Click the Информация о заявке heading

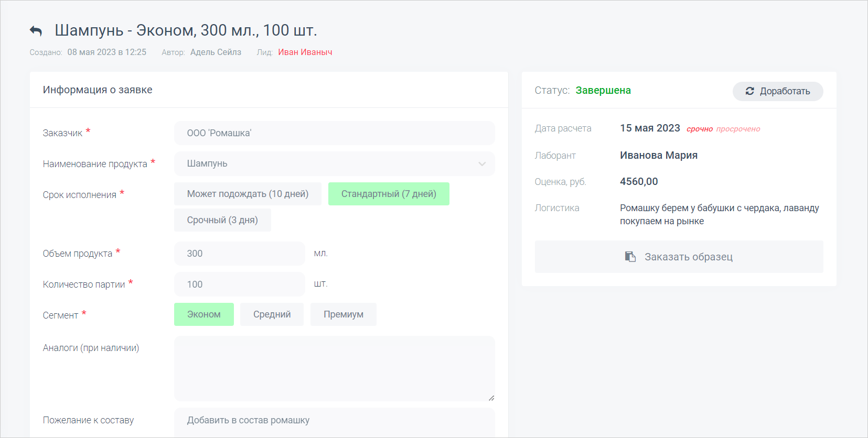(98, 90)
